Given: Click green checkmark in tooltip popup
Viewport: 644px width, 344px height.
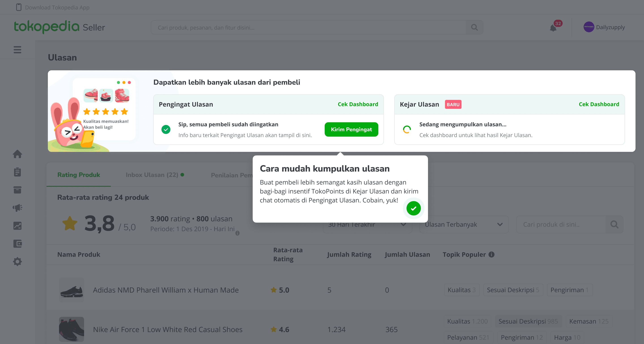Looking at the screenshot, I should (x=413, y=208).
